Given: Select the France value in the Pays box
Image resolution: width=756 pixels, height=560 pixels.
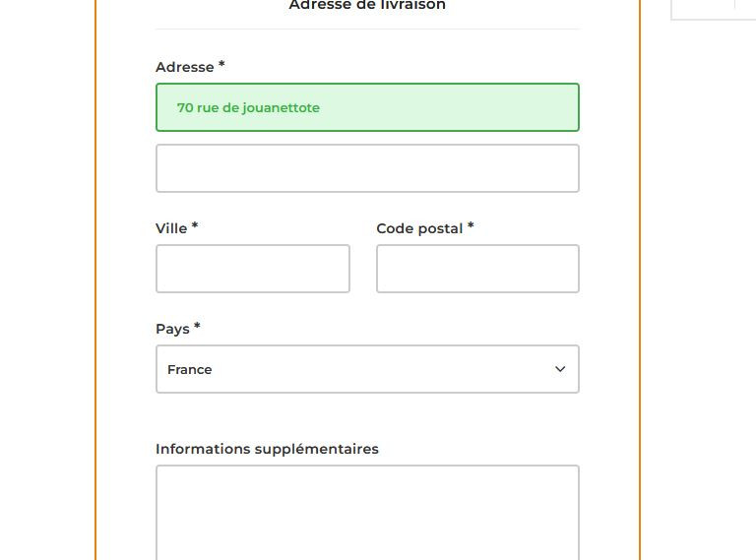Looking at the screenshot, I should (190, 370).
